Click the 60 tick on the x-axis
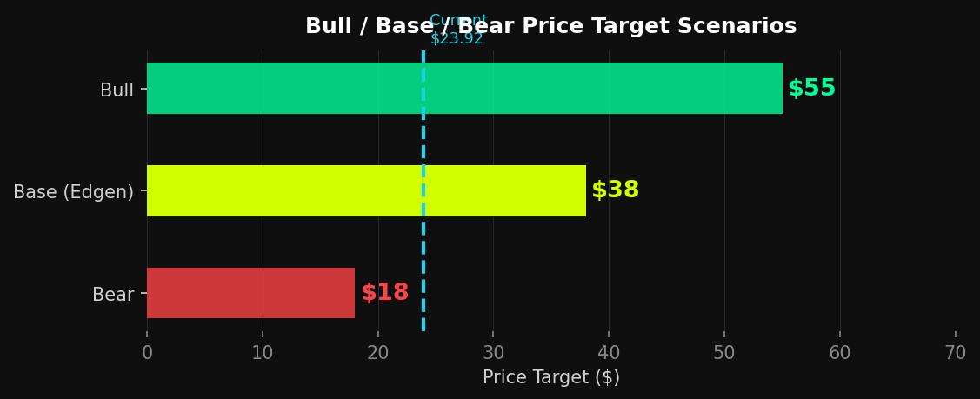The image size is (980, 399). pos(840,353)
